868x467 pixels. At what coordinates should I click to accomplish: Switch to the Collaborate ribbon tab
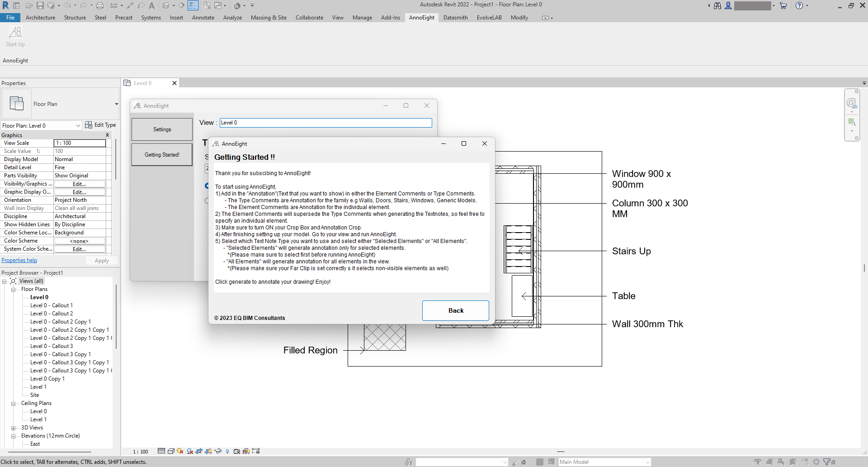(x=309, y=18)
